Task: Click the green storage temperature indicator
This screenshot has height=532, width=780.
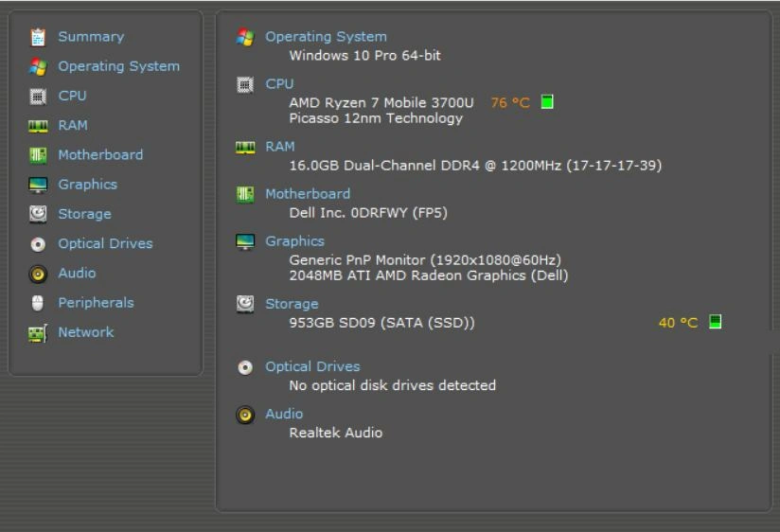Action: coord(715,323)
